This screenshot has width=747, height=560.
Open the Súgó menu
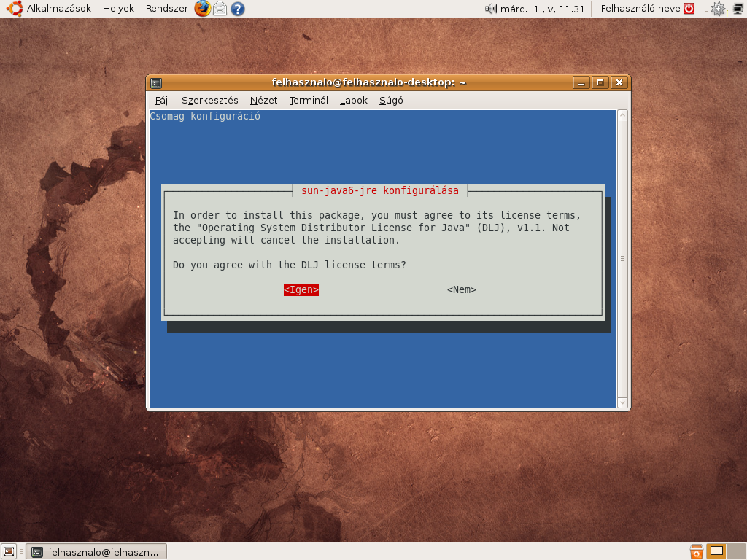coord(391,101)
